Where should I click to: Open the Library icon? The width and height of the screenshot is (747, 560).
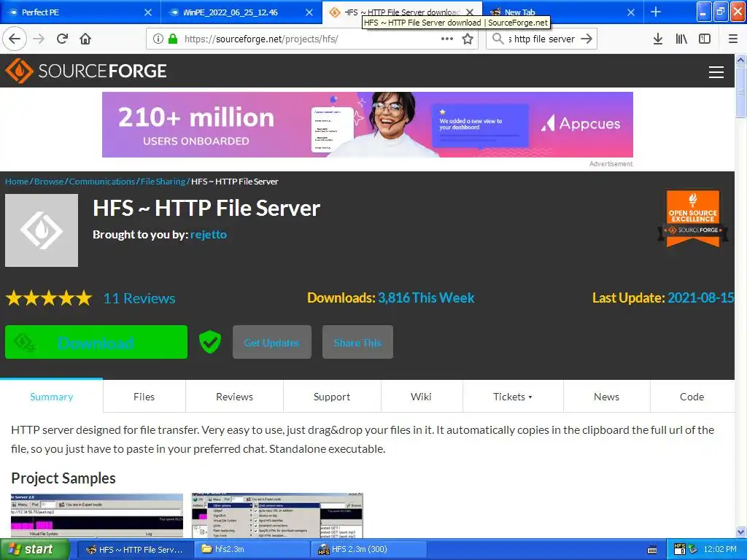pos(681,39)
